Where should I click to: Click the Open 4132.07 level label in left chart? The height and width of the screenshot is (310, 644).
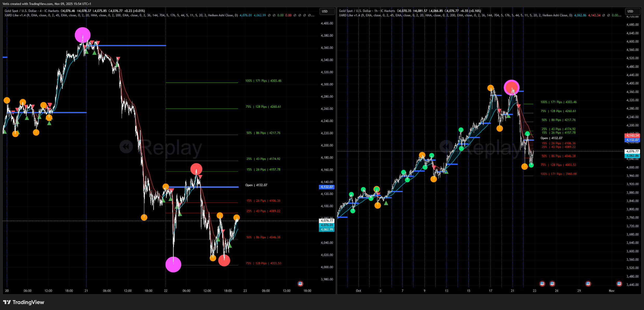click(x=256, y=185)
